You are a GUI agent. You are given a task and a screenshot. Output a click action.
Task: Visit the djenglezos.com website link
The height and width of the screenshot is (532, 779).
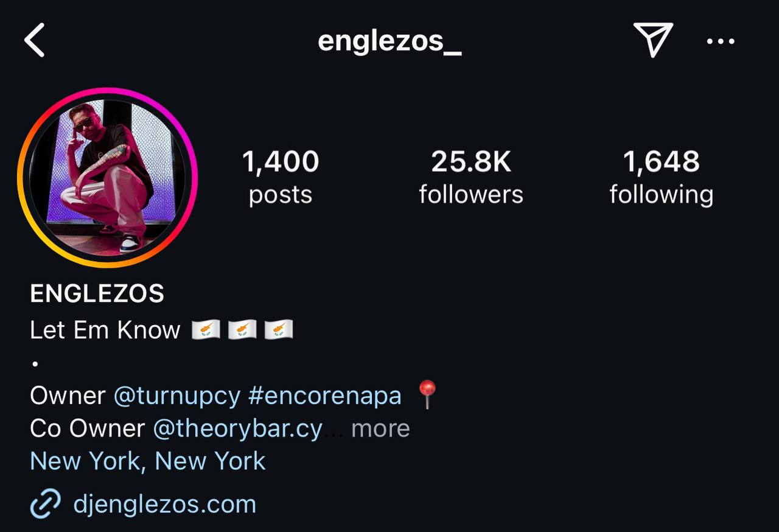click(x=164, y=504)
